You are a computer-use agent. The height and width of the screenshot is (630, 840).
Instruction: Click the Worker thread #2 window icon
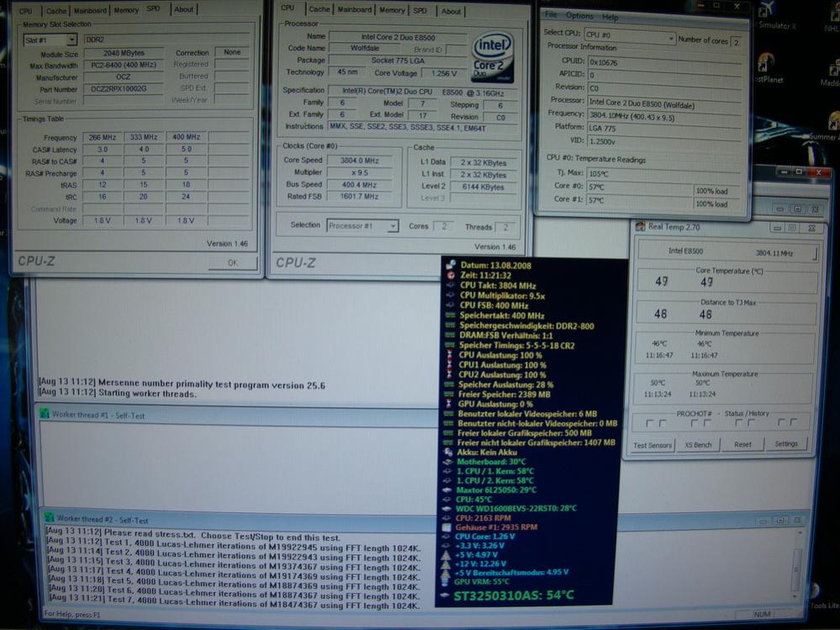click(x=50, y=517)
